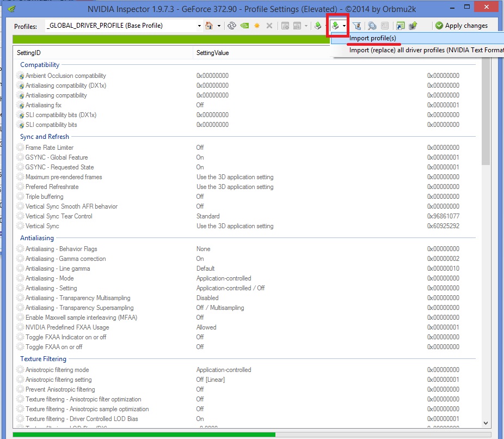Sort by the SettingValue column header
The width and height of the screenshot is (504, 439).
coord(262,53)
